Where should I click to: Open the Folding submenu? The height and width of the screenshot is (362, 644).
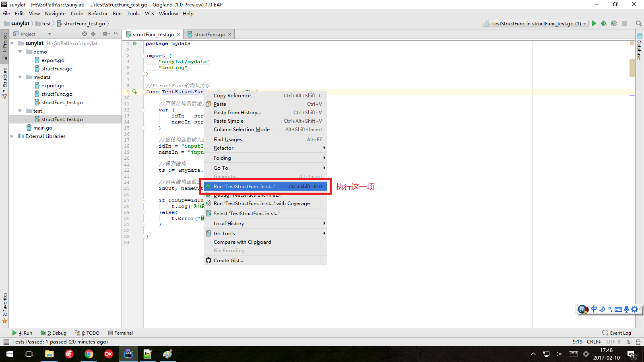click(265, 158)
